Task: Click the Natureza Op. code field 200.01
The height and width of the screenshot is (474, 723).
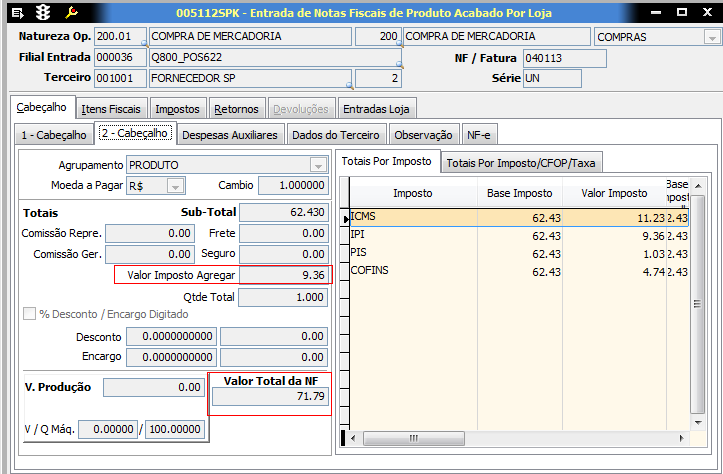Action: (x=120, y=36)
